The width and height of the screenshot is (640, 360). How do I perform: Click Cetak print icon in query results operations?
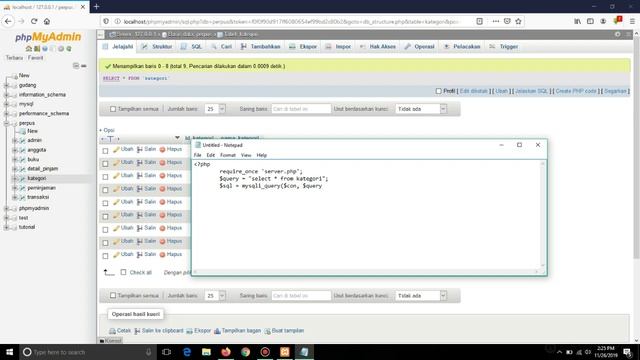click(x=120, y=331)
